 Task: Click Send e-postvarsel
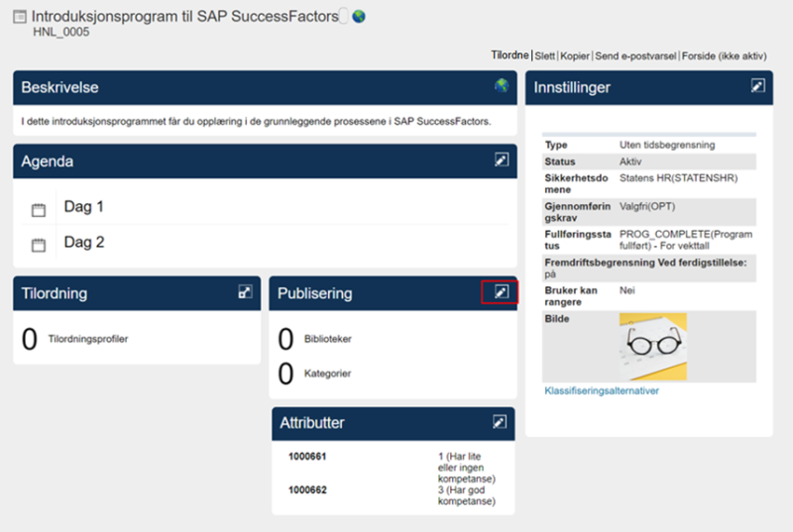635,55
